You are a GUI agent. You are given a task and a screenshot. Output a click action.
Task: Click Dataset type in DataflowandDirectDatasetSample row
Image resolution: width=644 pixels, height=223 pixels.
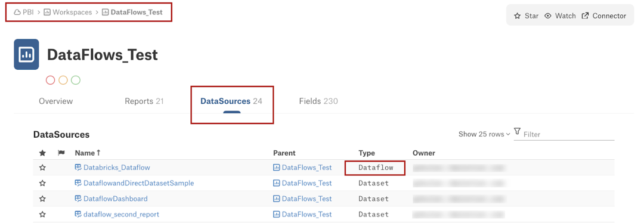(373, 183)
